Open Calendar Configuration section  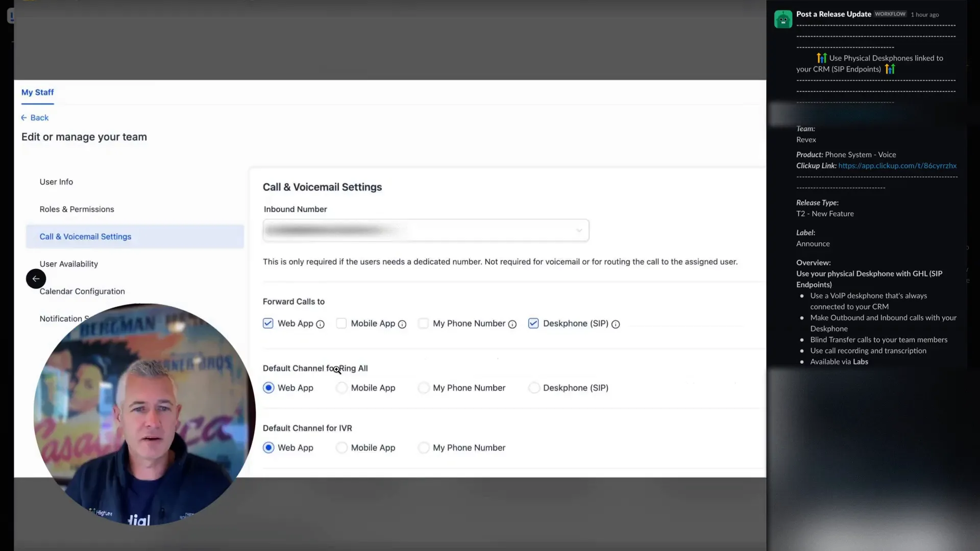point(82,291)
